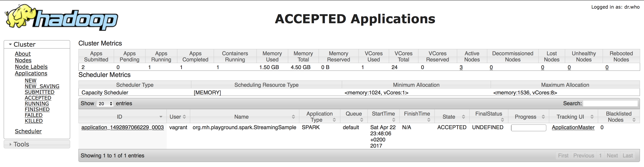Sort table by Progress column

pyautogui.click(x=529, y=117)
